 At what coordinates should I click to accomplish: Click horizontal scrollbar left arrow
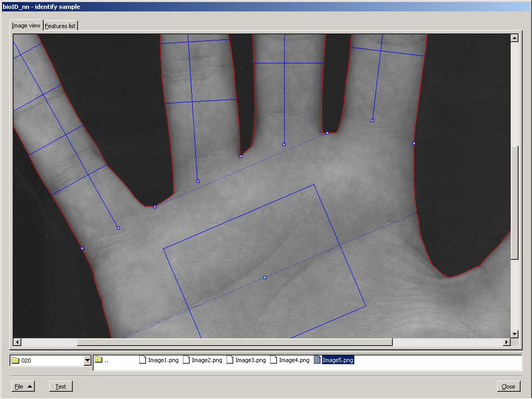click(17, 342)
